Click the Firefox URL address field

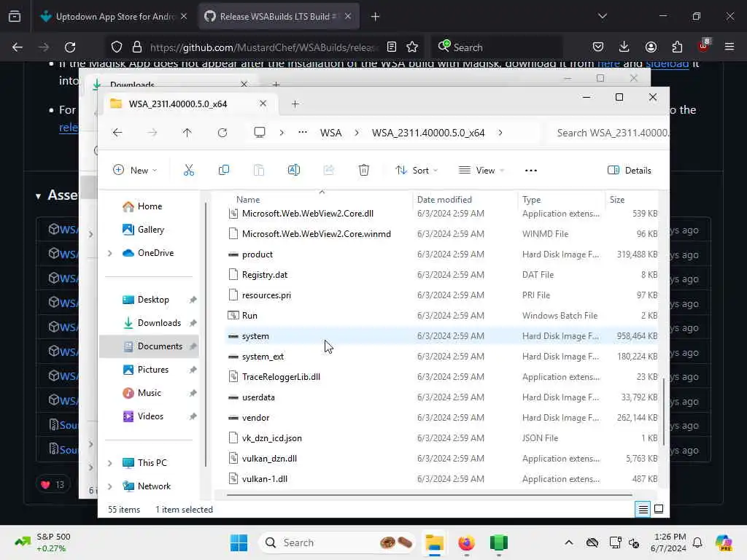coord(264,47)
